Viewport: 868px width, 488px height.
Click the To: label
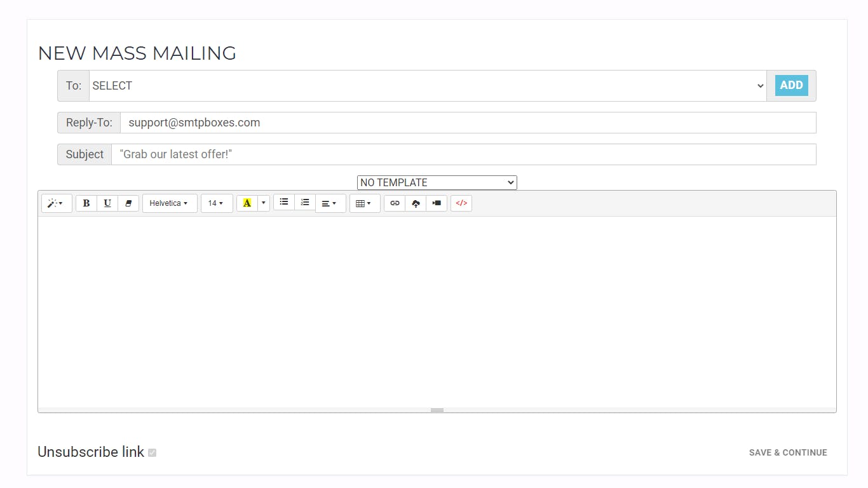tap(74, 86)
